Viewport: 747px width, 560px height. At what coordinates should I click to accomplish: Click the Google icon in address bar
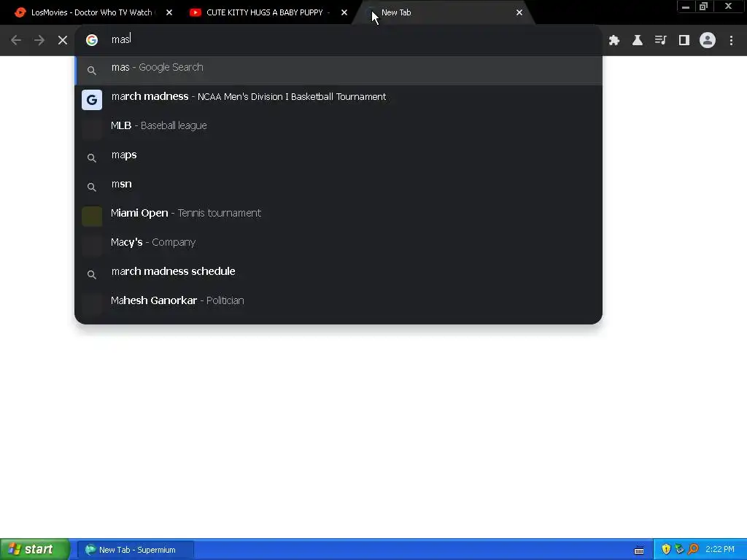[92, 40]
